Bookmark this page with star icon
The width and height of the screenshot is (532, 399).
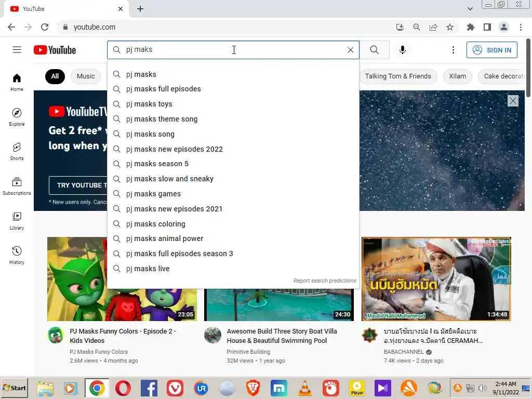pos(450,27)
